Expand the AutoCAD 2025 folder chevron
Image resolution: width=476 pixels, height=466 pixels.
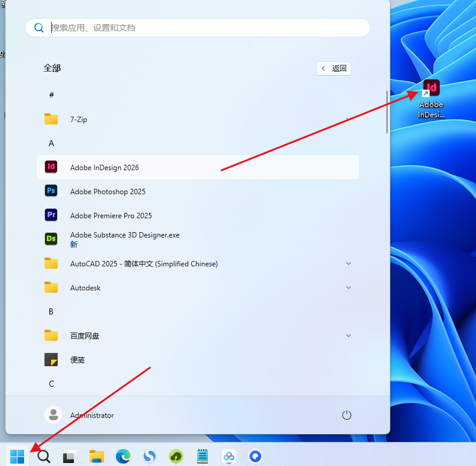pos(349,263)
